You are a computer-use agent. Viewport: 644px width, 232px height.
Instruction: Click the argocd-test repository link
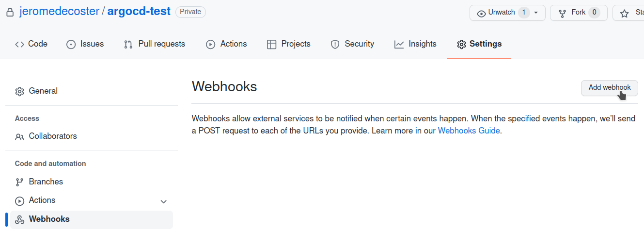139,12
